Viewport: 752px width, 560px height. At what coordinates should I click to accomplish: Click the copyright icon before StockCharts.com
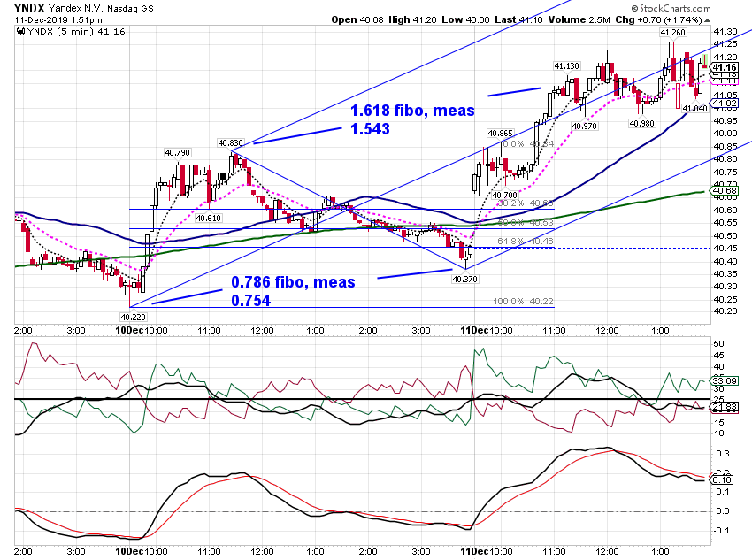(x=635, y=8)
